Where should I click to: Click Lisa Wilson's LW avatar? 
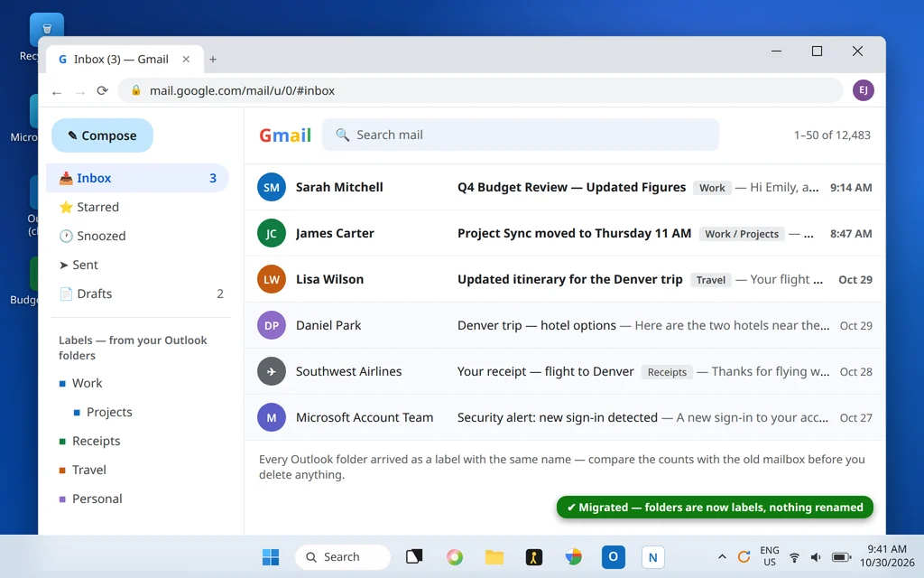(271, 280)
